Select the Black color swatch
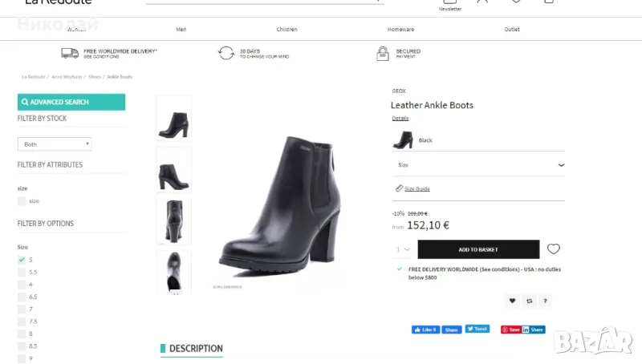642x364 pixels. [x=402, y=140]
